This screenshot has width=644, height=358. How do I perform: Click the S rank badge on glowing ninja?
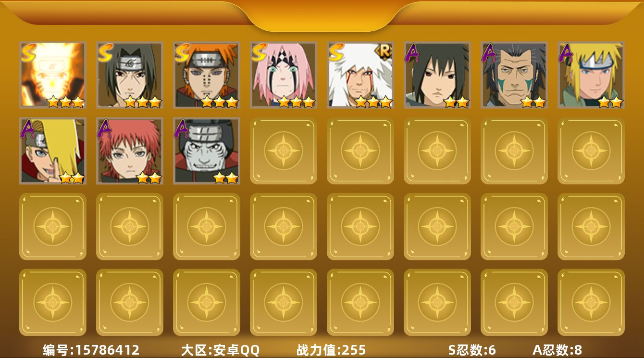point(28,52)
